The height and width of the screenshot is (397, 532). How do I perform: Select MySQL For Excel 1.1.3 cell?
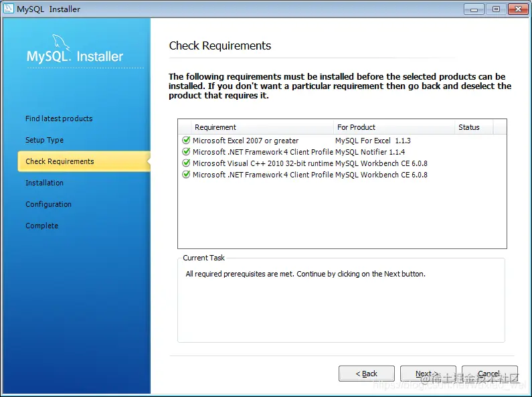[373, 141]
